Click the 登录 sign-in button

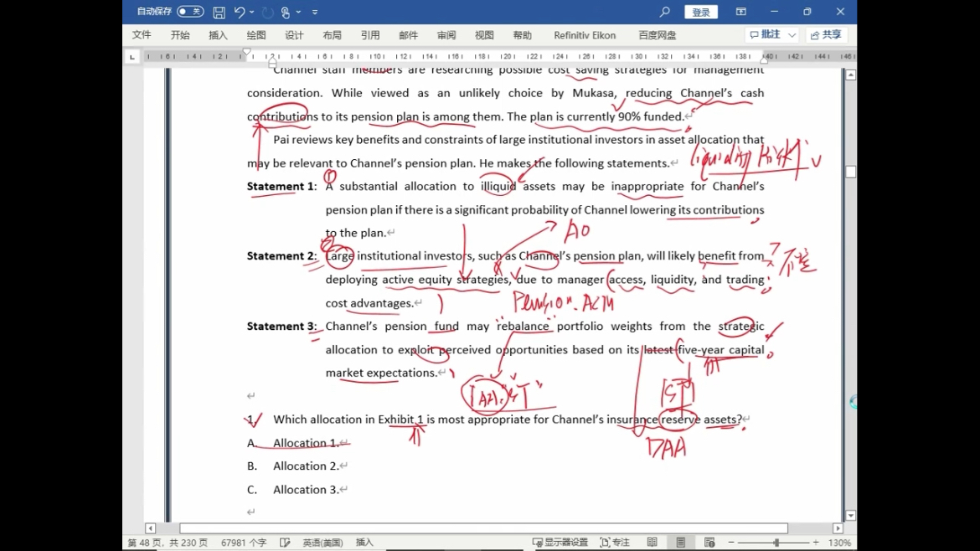coord(701,12)
